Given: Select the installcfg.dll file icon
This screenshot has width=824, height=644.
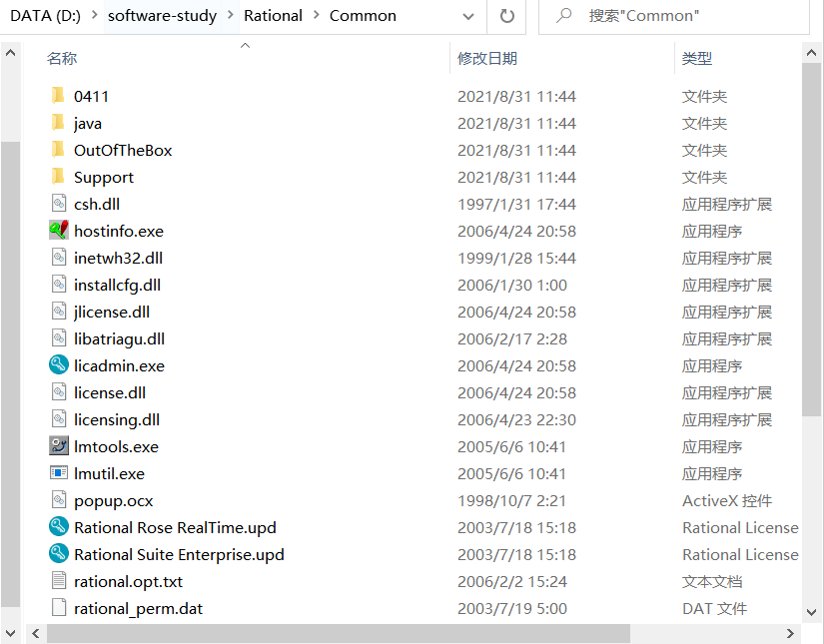Looking at the screenshot, I should click(59, 285).
